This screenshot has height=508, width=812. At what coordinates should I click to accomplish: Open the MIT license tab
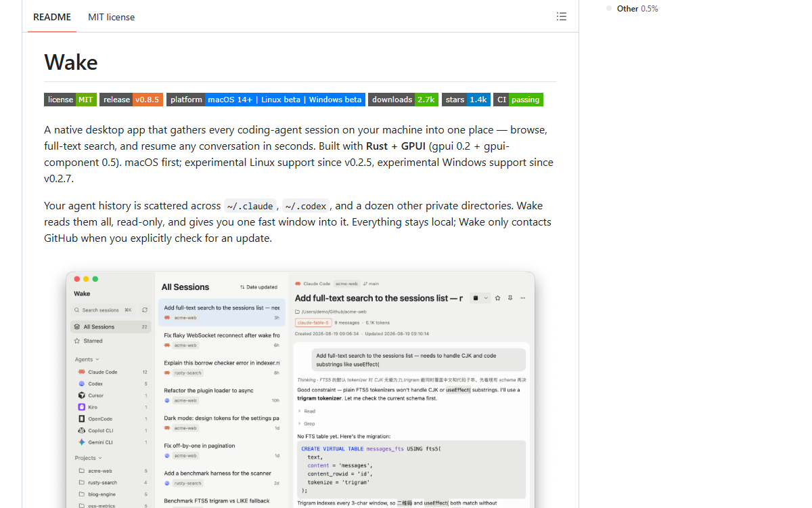(x=111, y=17)
